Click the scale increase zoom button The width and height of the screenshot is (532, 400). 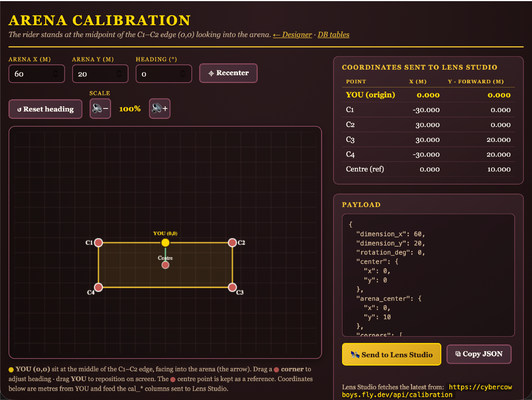(x=160, y=109)
